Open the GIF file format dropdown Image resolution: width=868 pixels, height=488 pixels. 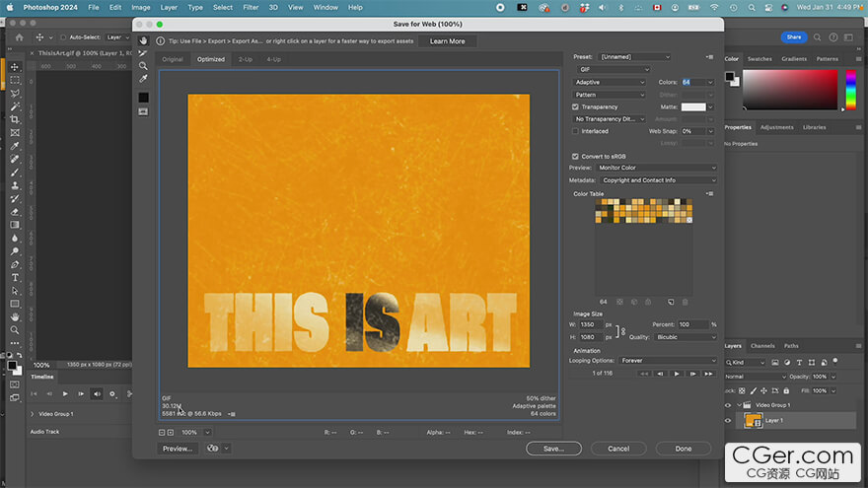(x=613, y=69)
